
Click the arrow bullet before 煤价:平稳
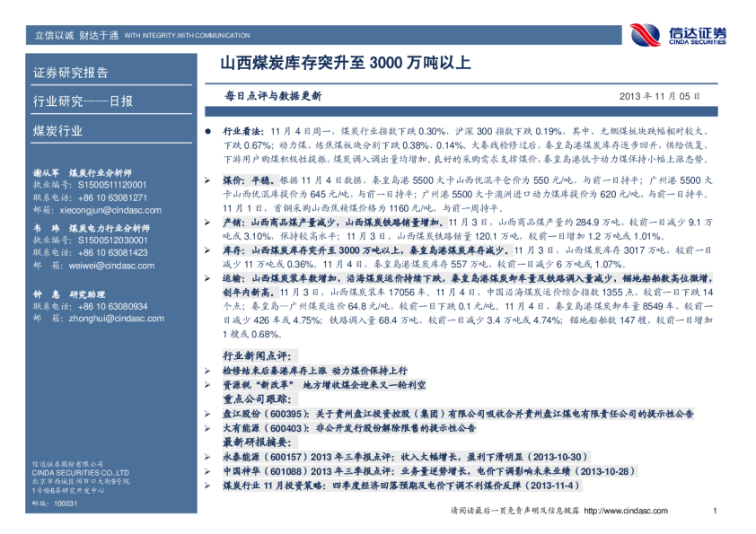(209, 180)
